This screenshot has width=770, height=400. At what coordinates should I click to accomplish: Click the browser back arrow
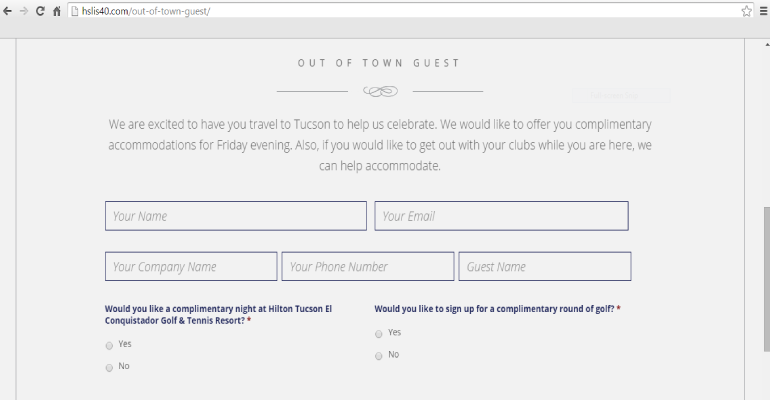8,10
